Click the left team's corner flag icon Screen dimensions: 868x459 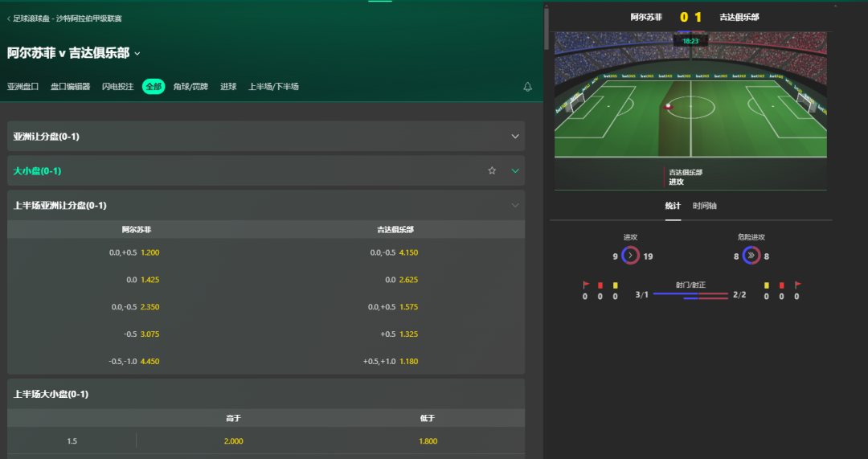click(586, 285)
